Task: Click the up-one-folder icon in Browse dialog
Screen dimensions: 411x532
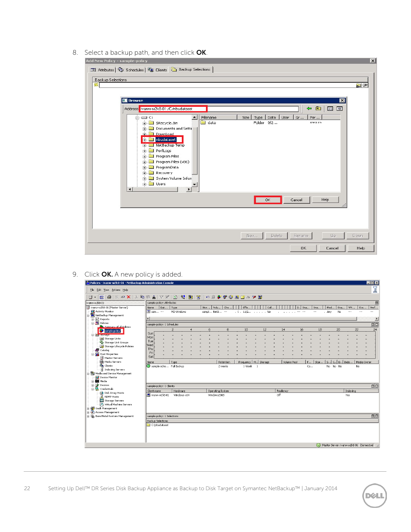Action: coord(318,109)
